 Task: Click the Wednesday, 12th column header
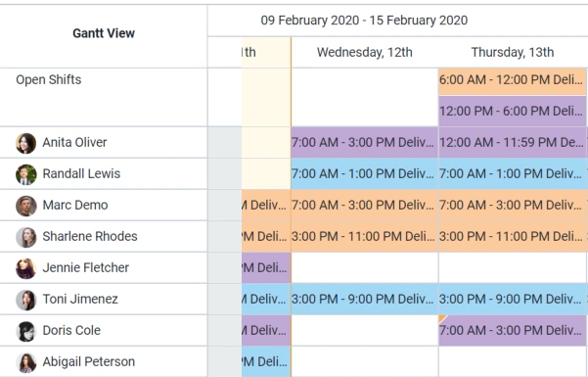tap(365, 52)
